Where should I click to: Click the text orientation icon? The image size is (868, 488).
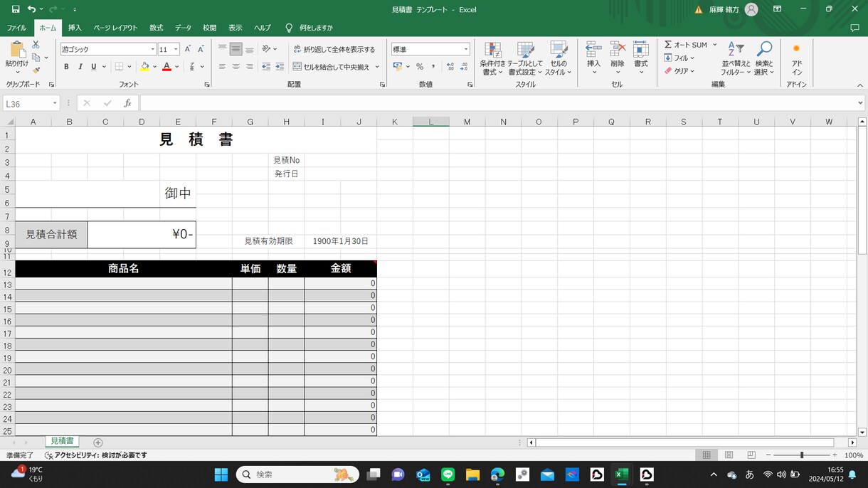(x=267, y=49)
